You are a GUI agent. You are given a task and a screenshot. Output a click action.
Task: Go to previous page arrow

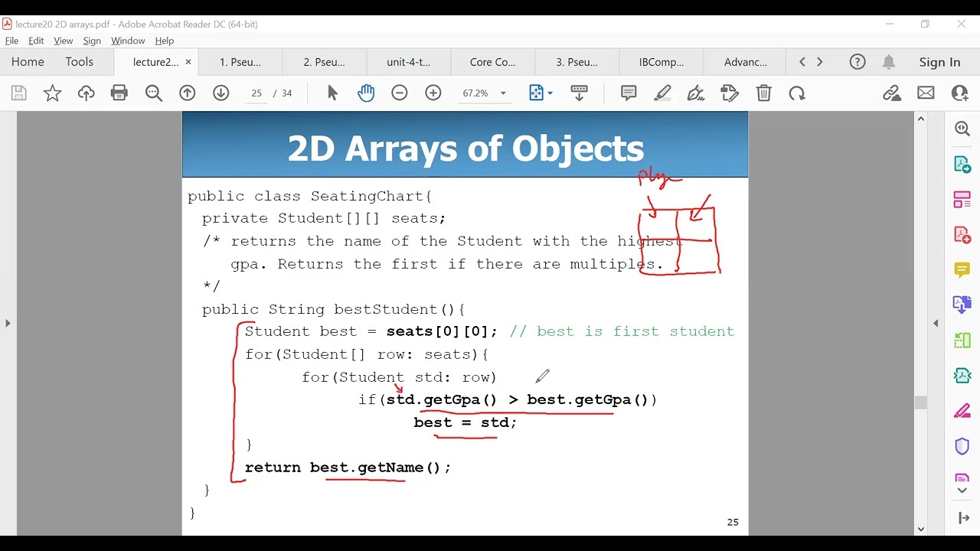pyautogui.click(x=188, y=93)
